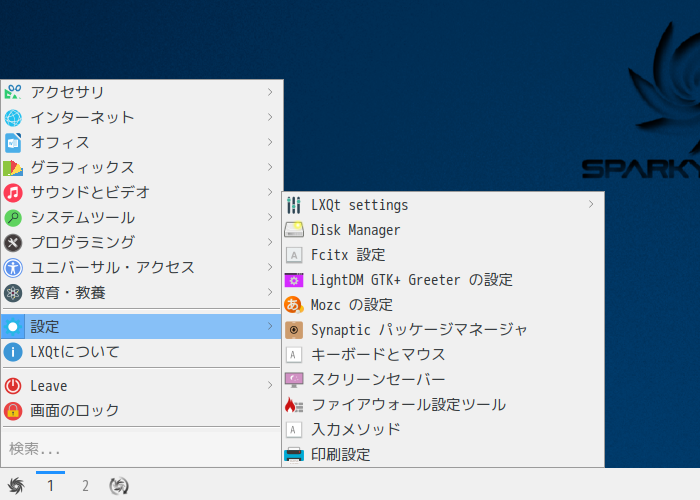Click the グラフィックス category icon
The height and width of the screenshot is (500, 700).
coord(13,167)
